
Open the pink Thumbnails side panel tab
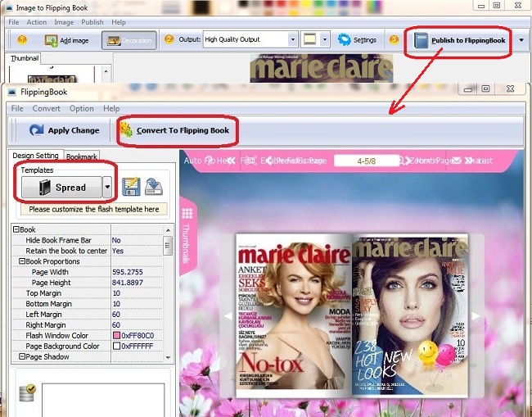coord(187,236)
